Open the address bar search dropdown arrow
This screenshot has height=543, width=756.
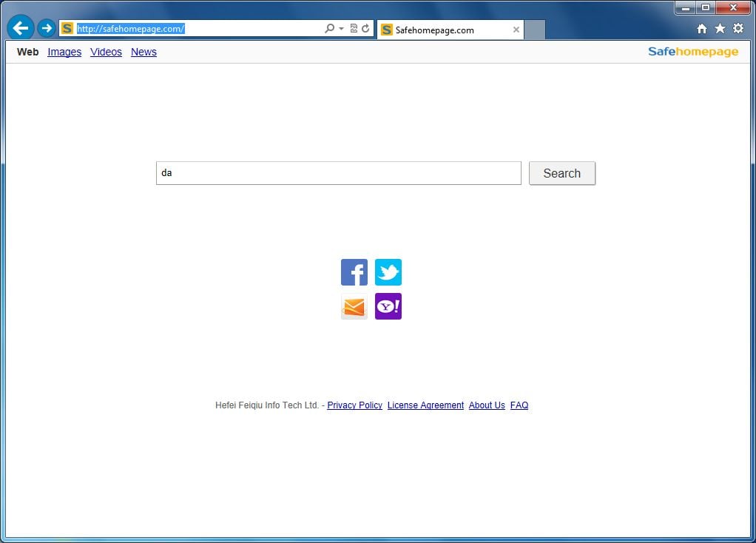[341, 28]
